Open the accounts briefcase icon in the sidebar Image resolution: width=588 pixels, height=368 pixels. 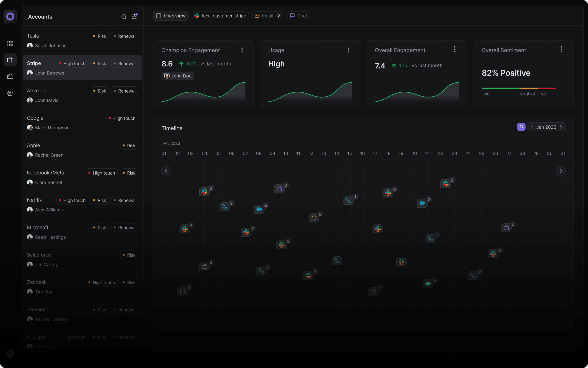[x=10, y=60]
